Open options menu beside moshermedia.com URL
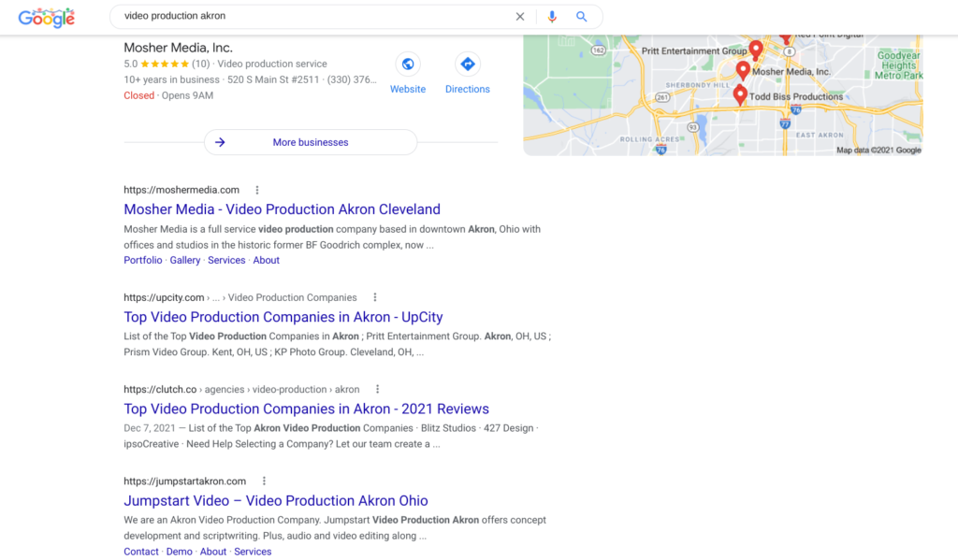The height and width of the screenshot is (560, 958). 257,190
